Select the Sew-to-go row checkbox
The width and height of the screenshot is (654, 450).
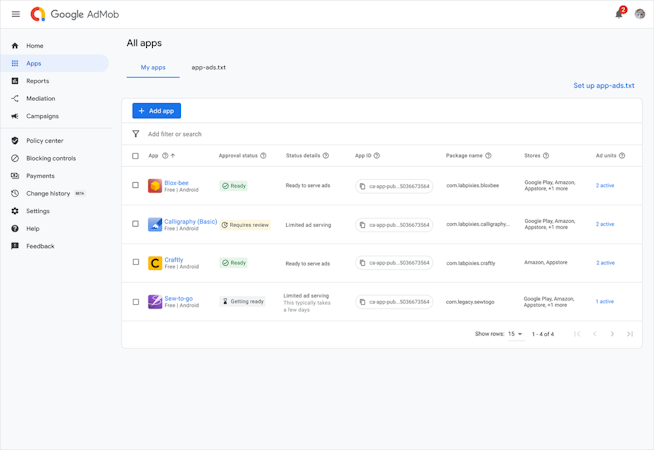pyautogui.click(x=136, y=302)
